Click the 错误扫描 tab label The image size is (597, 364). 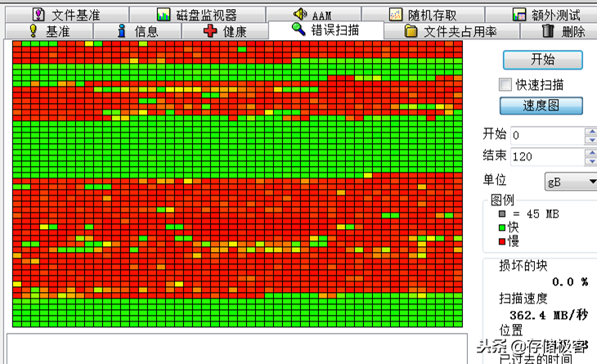(335, 29)
